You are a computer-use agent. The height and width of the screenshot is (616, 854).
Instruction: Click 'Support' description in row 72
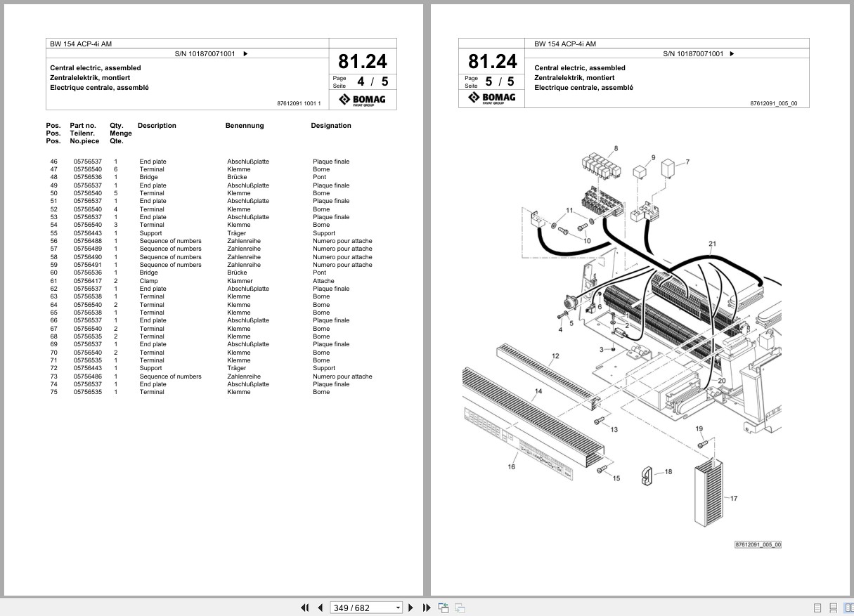click(x=150, y=368)
